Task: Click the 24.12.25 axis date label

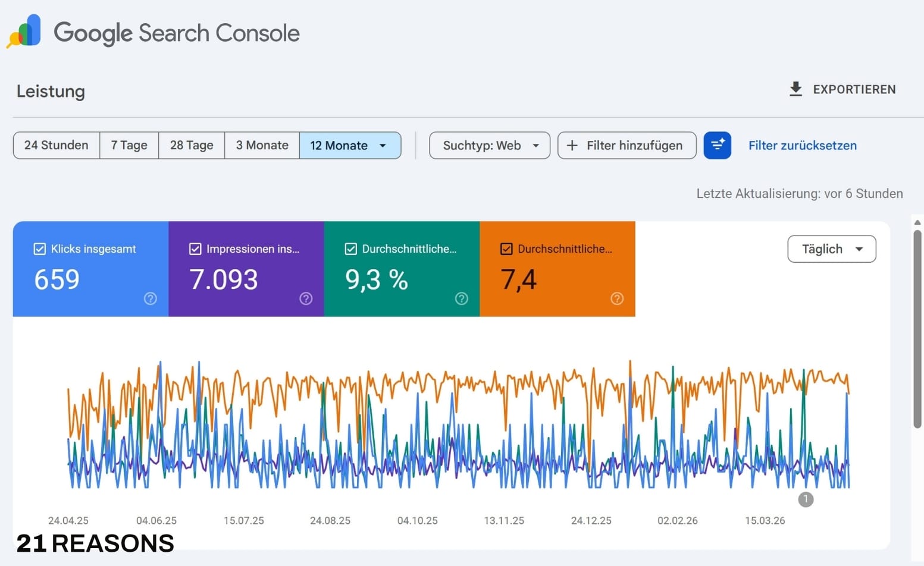Action: tap(591, 521)
